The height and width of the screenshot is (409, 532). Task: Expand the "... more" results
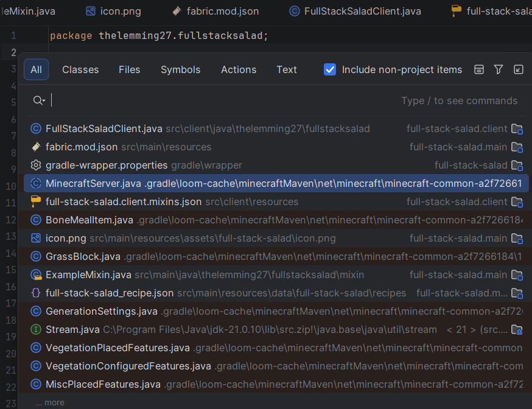point(50,402)
